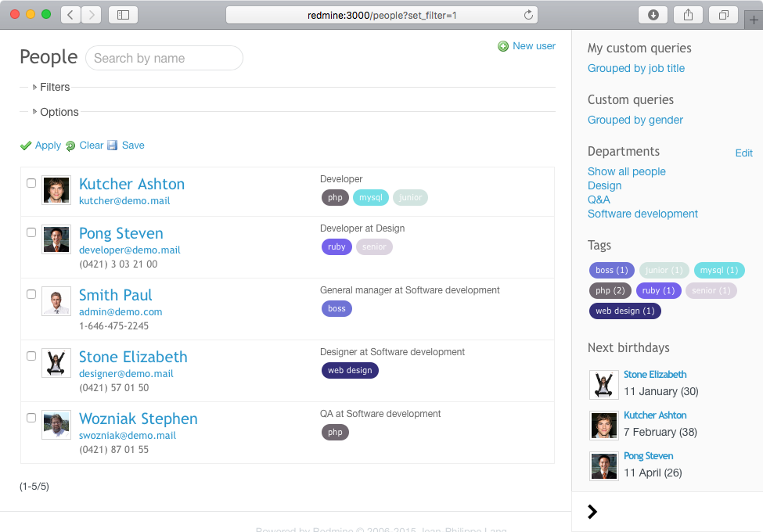Open Safari downloads button in toolbar
This screenshot has width=763, height=532.
[x=653, y=15]
